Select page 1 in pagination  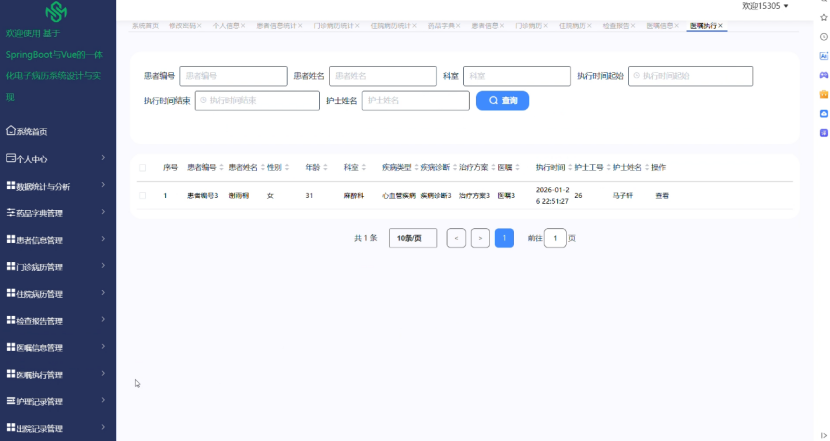pos(504,238)
